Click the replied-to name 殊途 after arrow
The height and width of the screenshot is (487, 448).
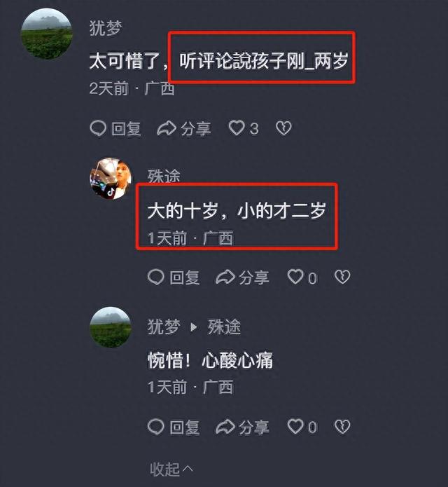point(224,327)
